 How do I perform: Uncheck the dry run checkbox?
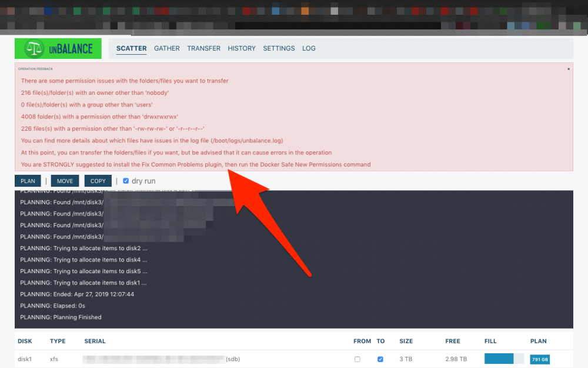pyautogui.click(x=126, y=181)
